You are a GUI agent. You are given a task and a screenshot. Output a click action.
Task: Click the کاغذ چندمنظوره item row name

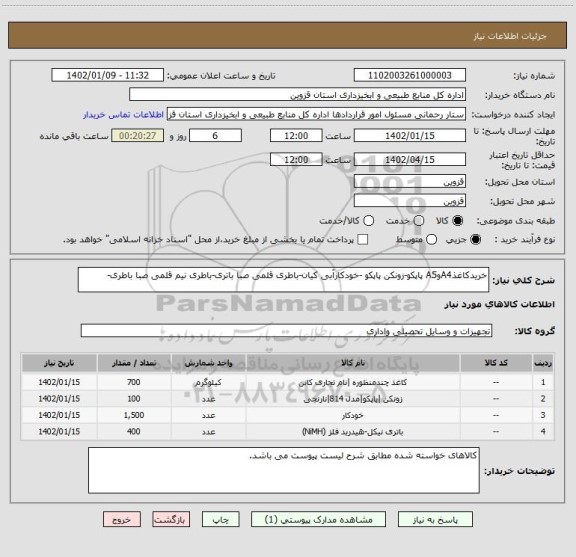[353, 382]
